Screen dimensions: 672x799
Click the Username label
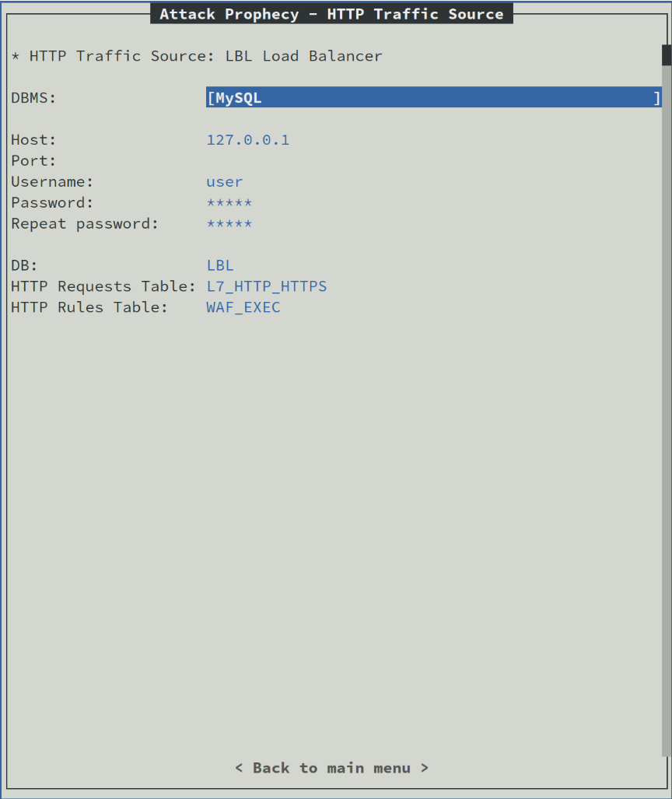(x=52, y=182)
